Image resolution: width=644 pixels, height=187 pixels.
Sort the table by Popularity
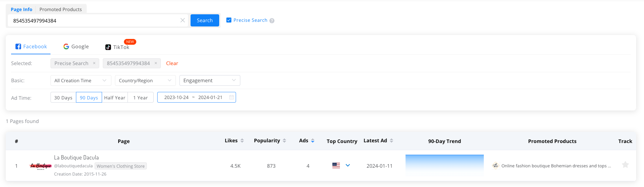coord(284,141)
